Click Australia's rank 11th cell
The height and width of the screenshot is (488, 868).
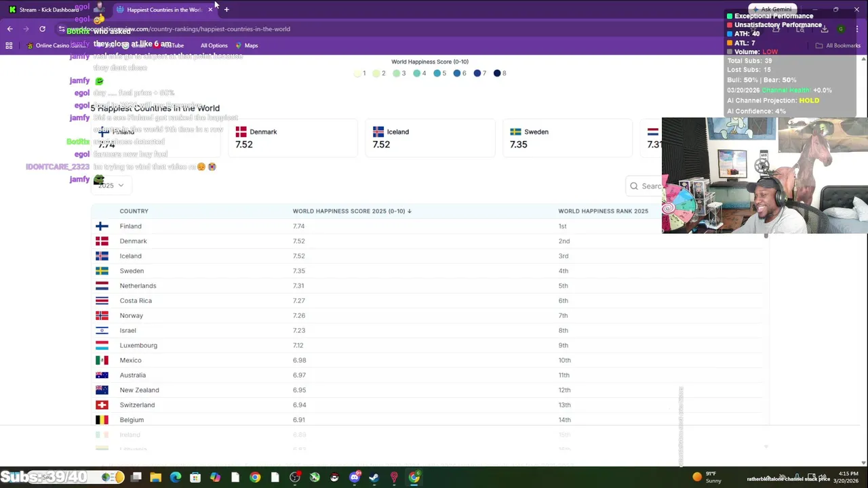564,375
